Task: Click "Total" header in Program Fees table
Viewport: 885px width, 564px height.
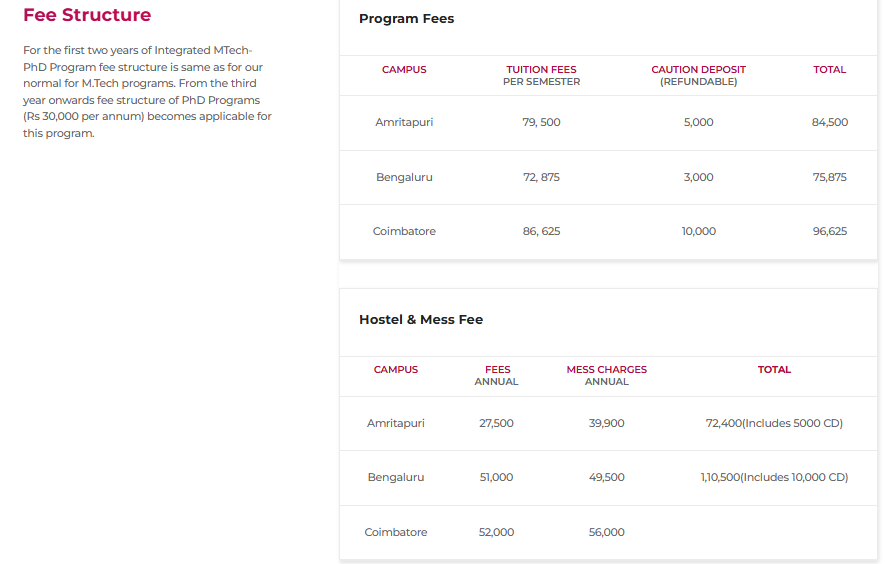Action: click(x=829, y=70)
